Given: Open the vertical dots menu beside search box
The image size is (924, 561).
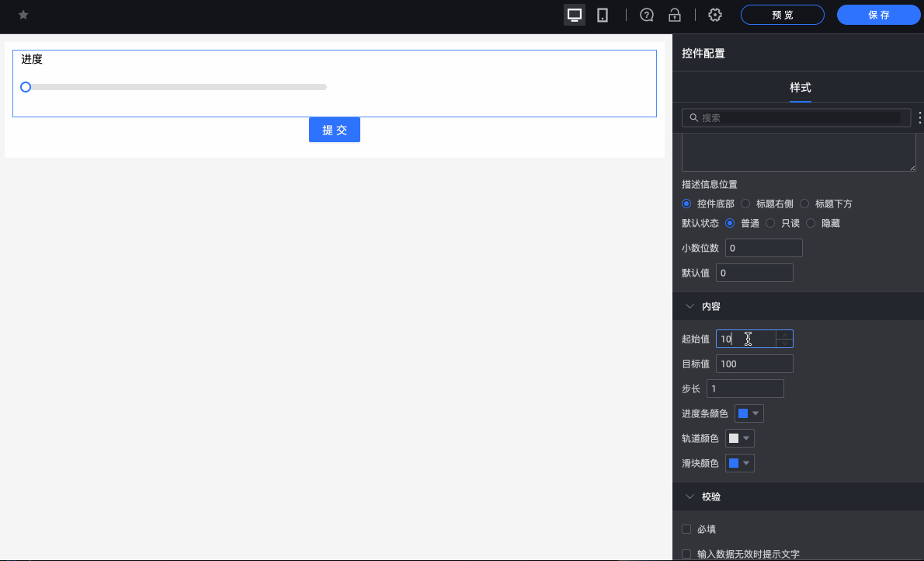Looking at the screenshot, I should pyautogui.click(x=919, y=117).
